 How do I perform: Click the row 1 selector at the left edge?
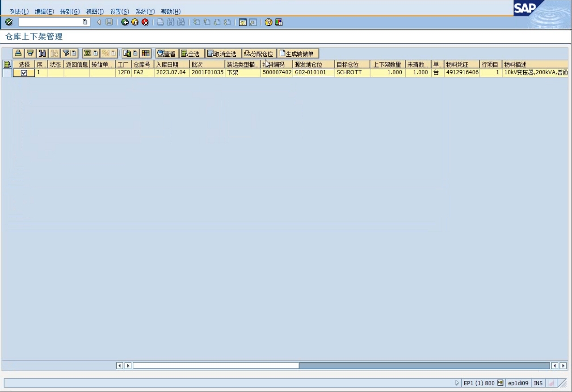[7, 73]
